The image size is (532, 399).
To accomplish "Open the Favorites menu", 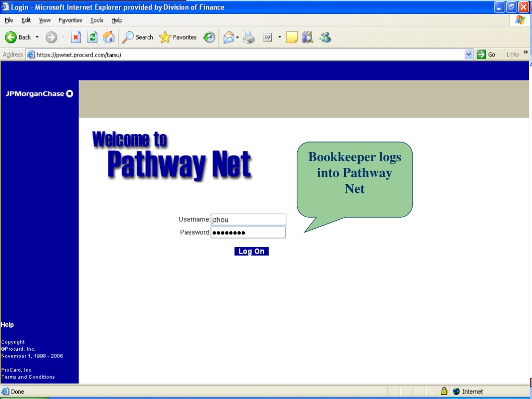I will 70,20.
